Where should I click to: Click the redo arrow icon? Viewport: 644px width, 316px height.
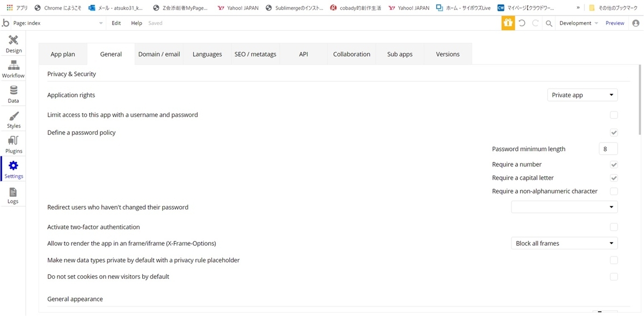click(x=536, y=23)
